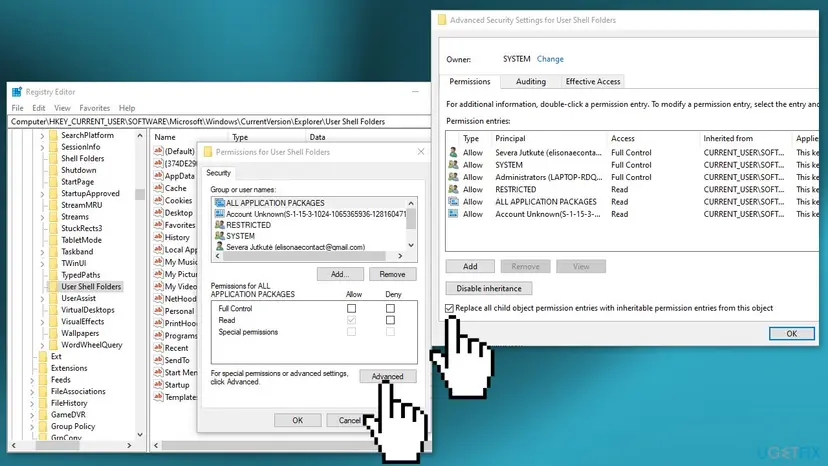Click the Startup string value icon

point(158,385)
